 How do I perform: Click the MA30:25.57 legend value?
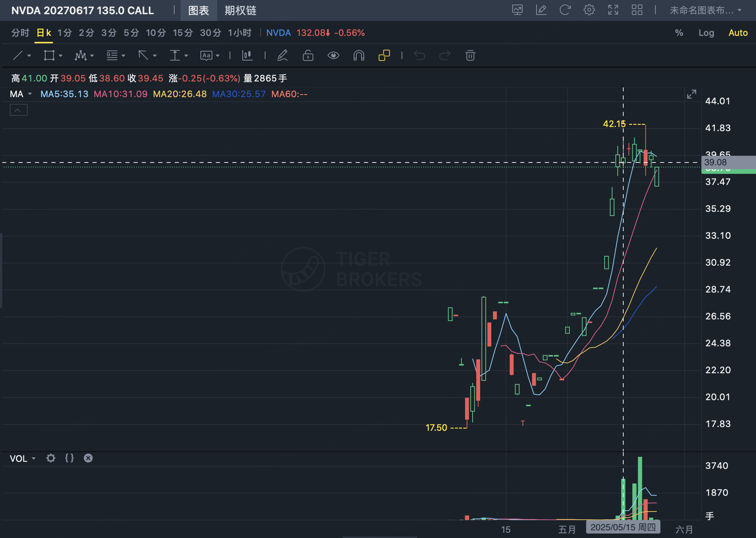[x=239, y=94]
